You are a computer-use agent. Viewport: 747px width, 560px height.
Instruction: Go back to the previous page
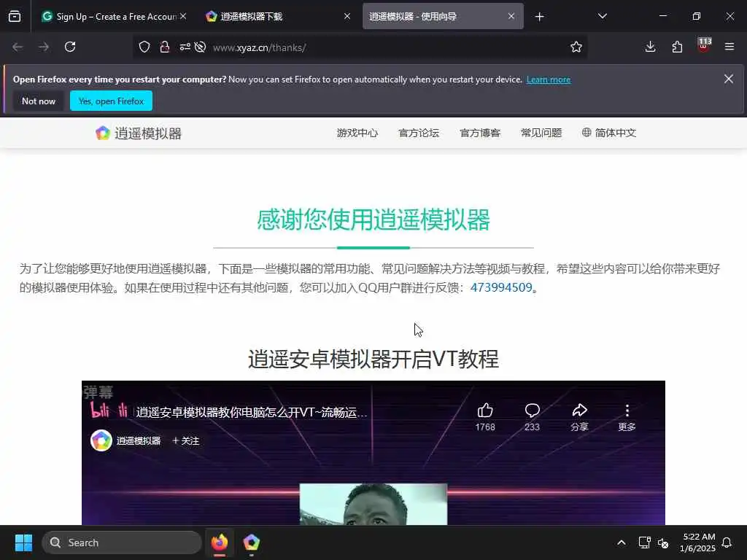coord(18,47)
